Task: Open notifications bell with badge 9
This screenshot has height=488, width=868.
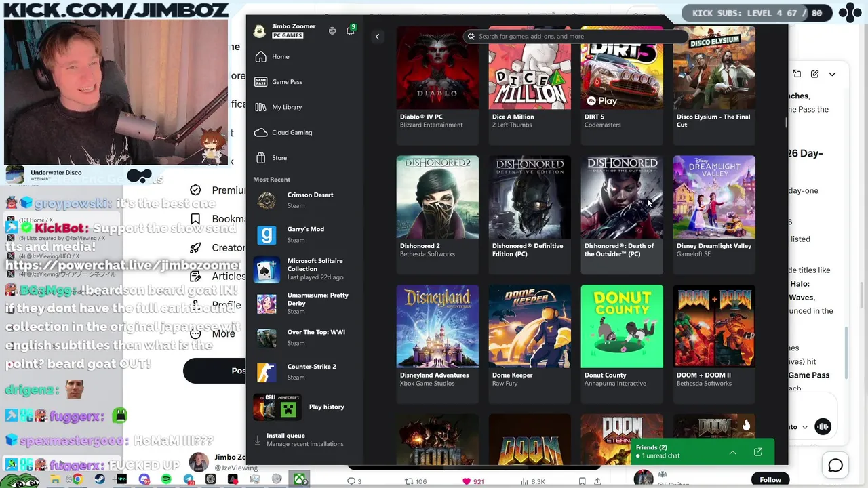Action: 351,30
